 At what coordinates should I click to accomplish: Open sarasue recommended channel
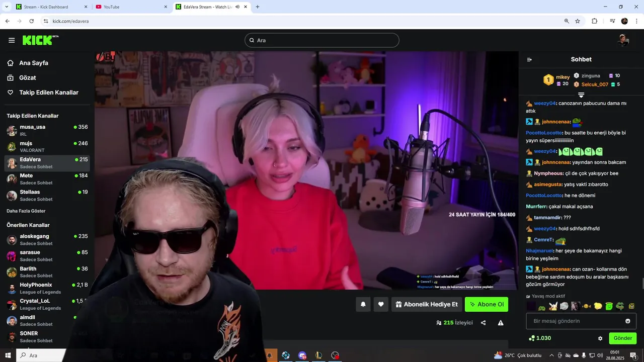(47, 256)
